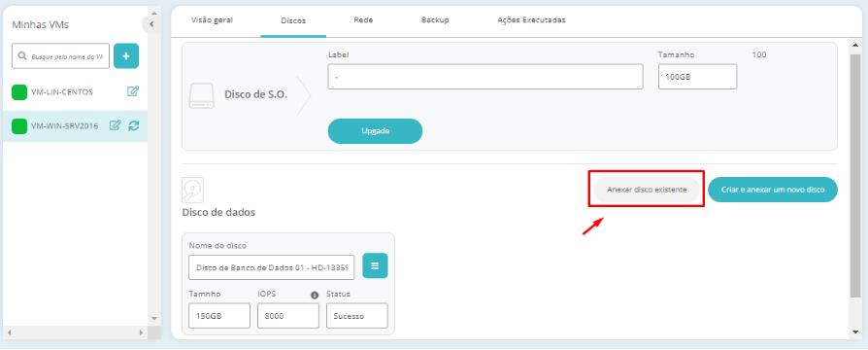The image size is (868, 350).
Task: Open the Visão geral tab
Action: pos(212,20)
